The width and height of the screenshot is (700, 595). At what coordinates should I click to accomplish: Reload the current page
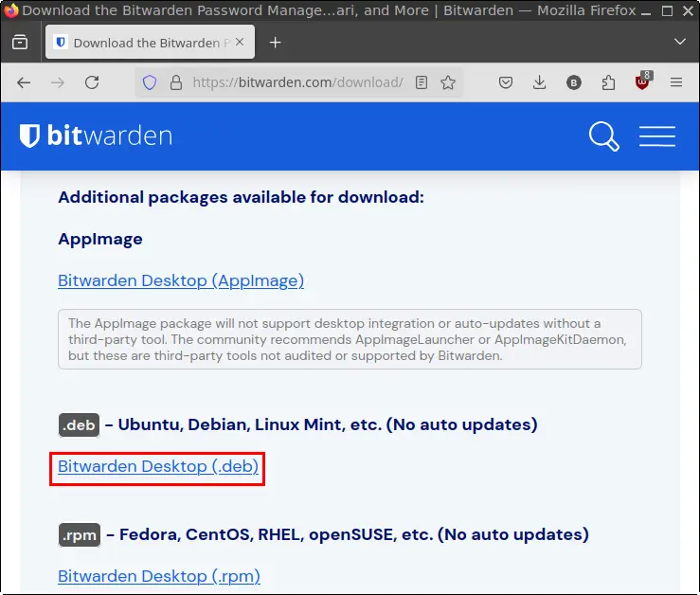click(x=92, y=82)
